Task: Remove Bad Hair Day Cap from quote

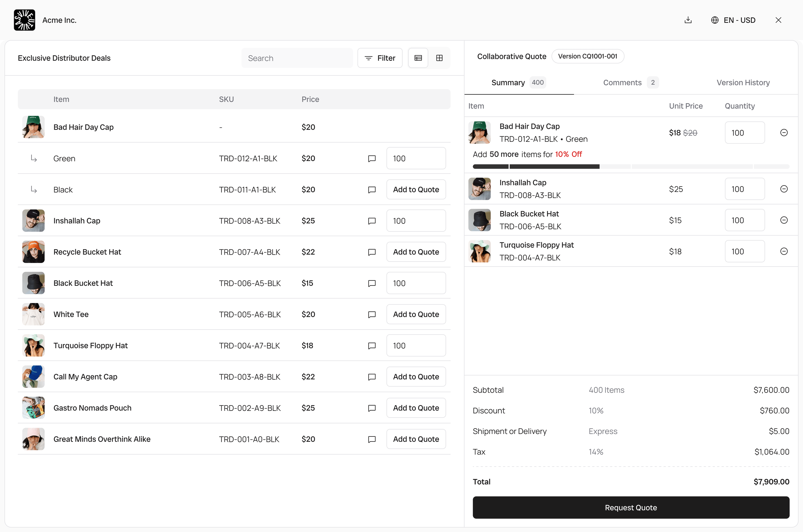Action: (784, 133)
